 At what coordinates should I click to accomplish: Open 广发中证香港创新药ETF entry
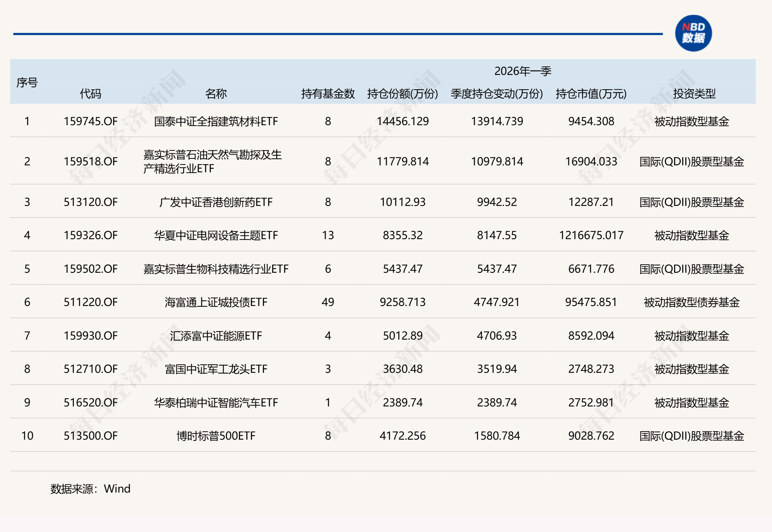pos(216,201)
